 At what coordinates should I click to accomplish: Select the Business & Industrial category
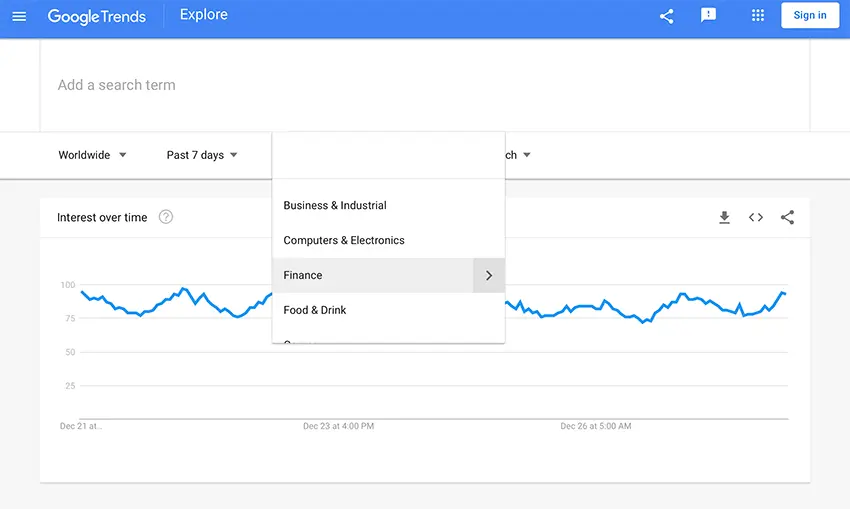coord(388,205)
